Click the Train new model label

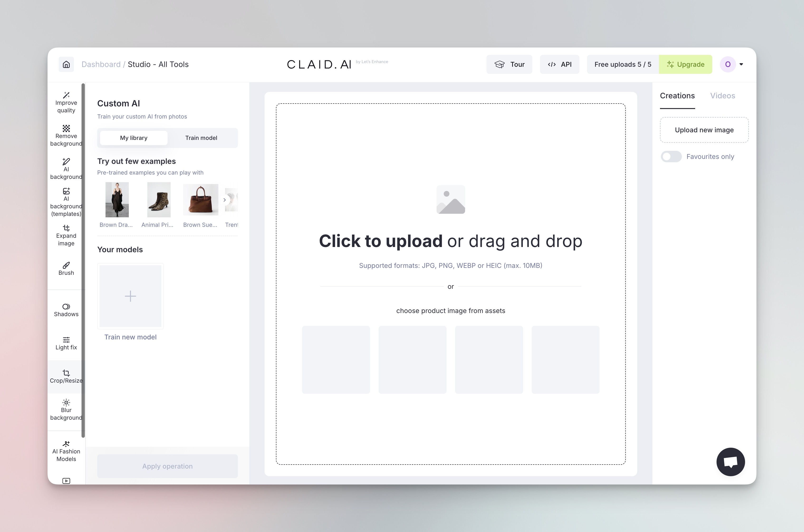[130, 337]
